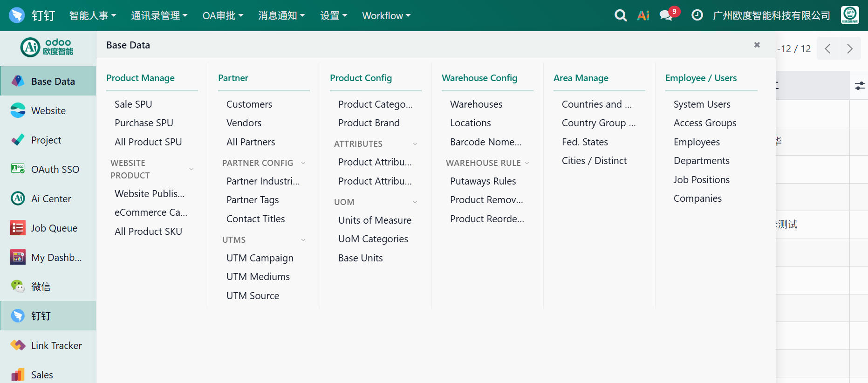This screenshot has width=868, height=383.
Task: Click the list settings sliders icon
Action: point(860,86)
